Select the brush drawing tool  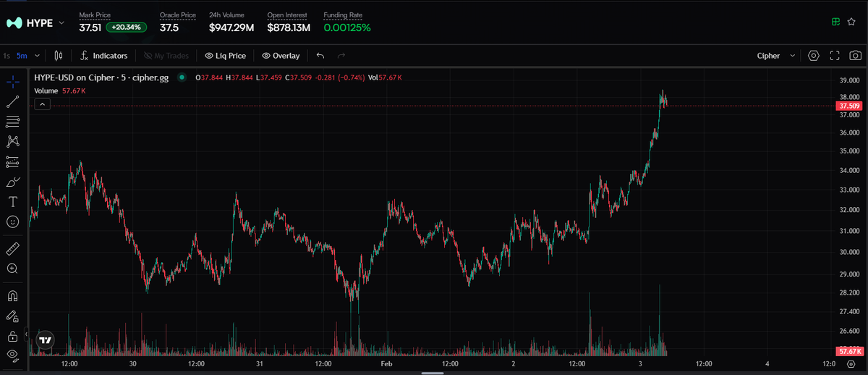point(12,182)
